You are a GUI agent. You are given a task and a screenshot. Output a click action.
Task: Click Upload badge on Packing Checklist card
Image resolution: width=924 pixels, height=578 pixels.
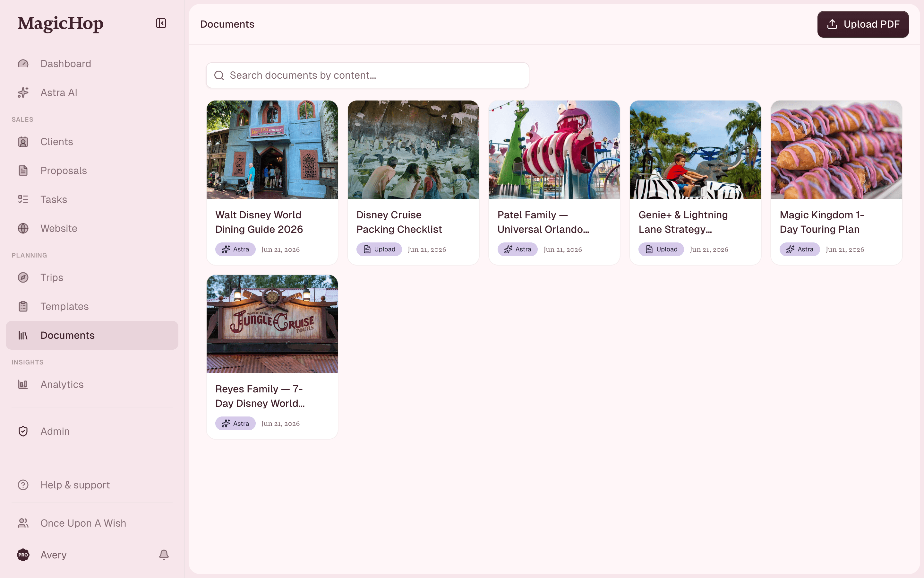pos(379,249)
